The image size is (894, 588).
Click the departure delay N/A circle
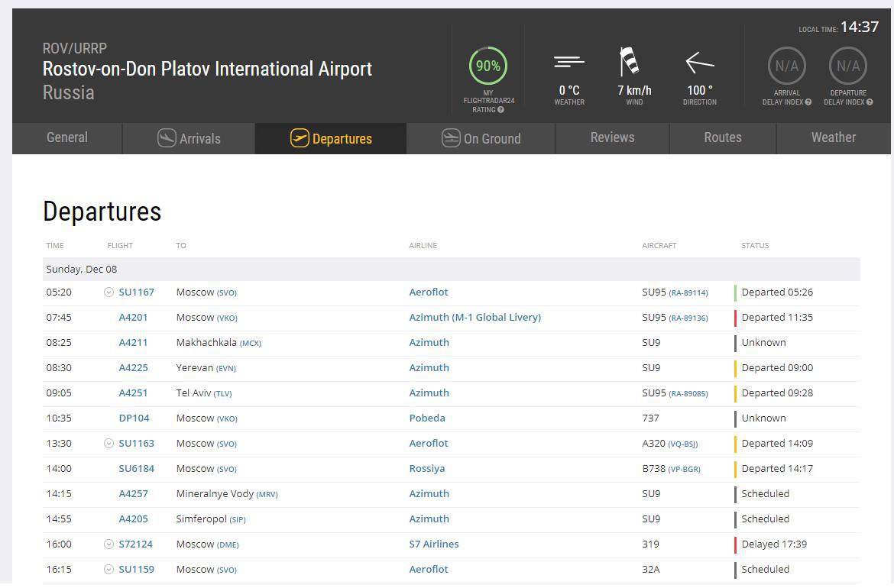click(x=848, y=66)
